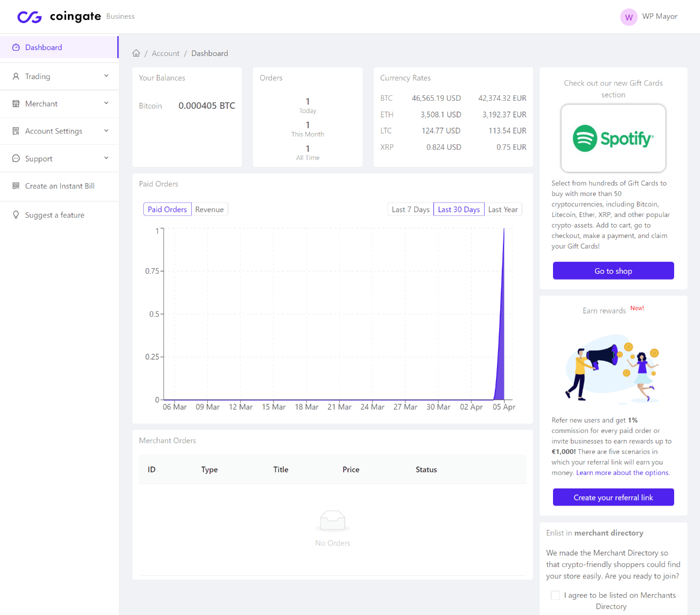Click the coingate wordmark

pos(75,17)
